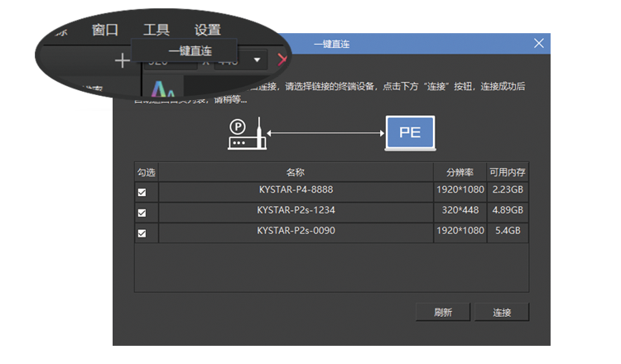Toggle the KYSTAR-P2s-1234 checkbox

(142, 213)
